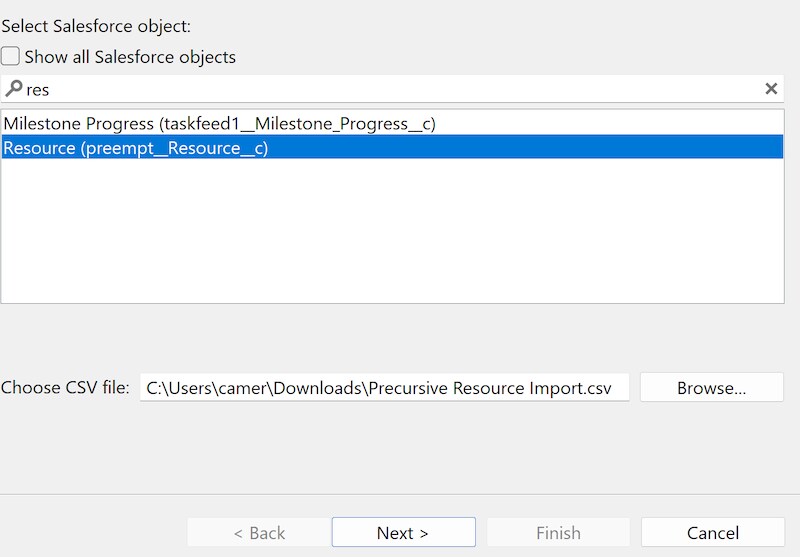Image resolution: width=800 pixels, height=557 pixels.
Task: Select Milestone Progress object in list
Action: pos(219,124)
